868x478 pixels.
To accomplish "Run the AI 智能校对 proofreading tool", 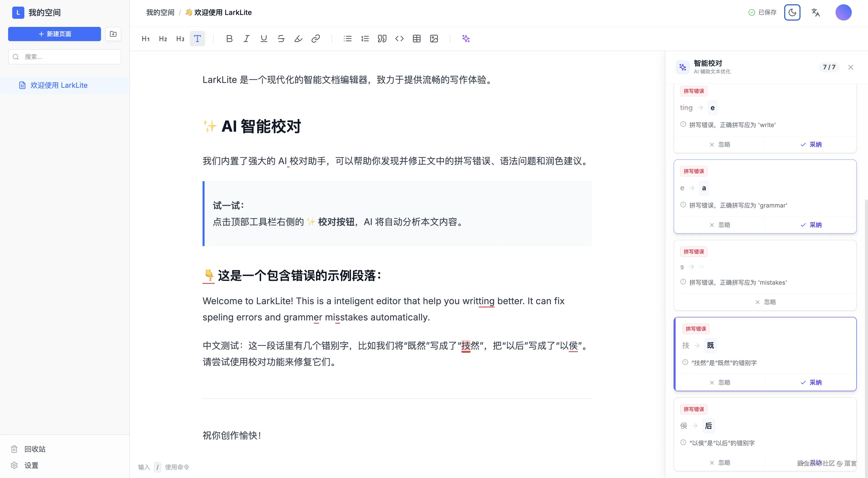I will [466, 38].
